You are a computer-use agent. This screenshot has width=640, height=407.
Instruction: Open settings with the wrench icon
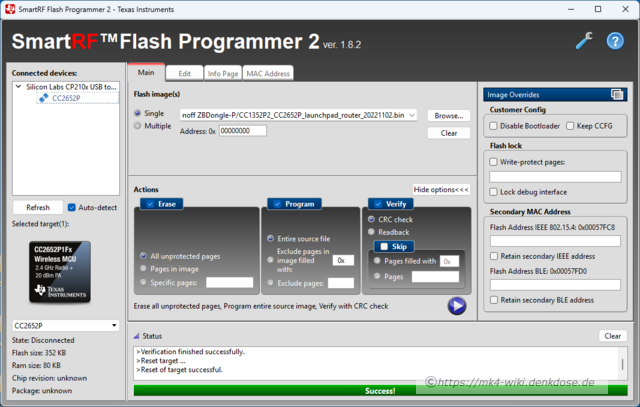pos(585,41)
